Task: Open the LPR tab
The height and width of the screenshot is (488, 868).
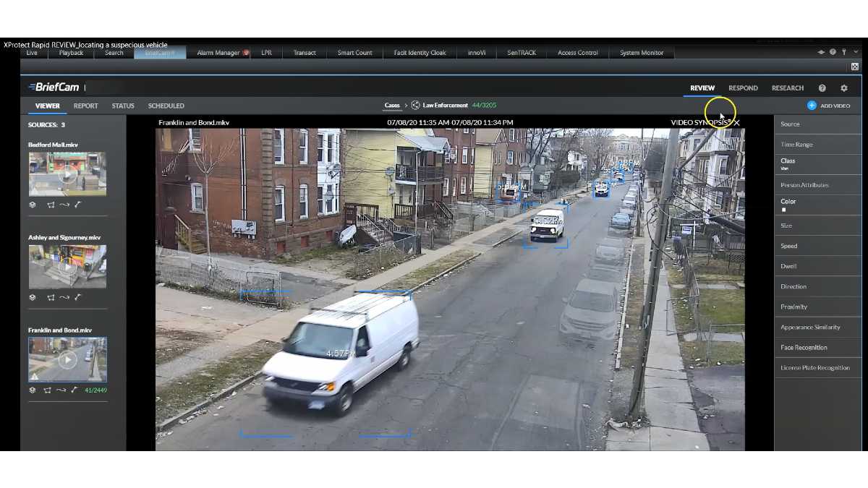Action: coord(266,53)
